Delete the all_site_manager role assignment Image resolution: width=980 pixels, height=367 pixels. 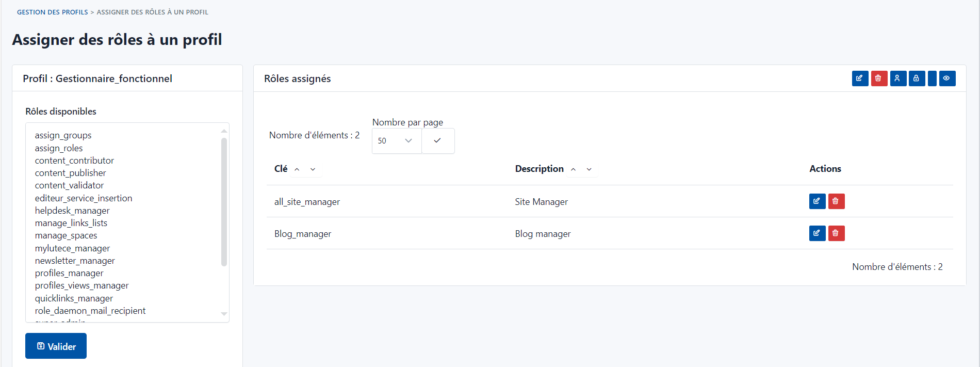pos(836,201)
